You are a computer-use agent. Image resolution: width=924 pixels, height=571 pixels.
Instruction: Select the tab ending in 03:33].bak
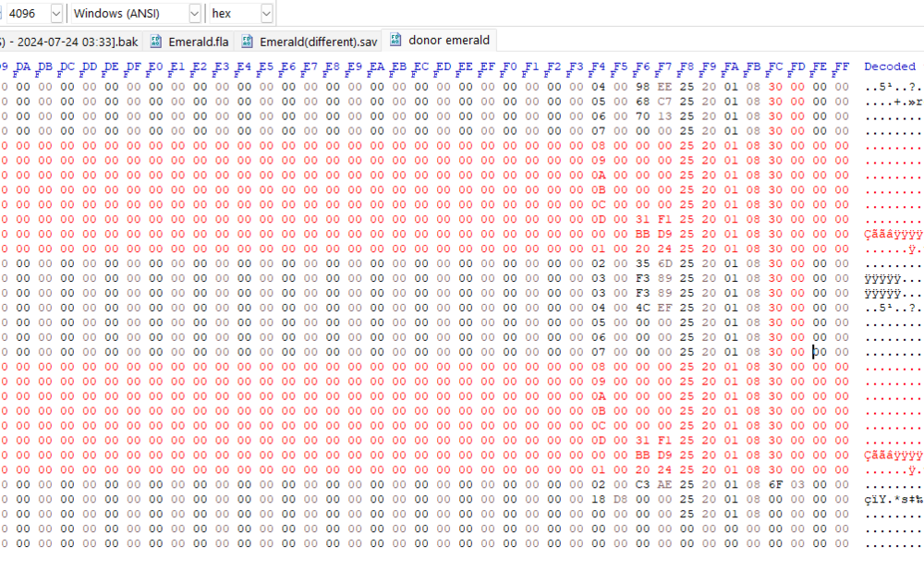(69, 42)
